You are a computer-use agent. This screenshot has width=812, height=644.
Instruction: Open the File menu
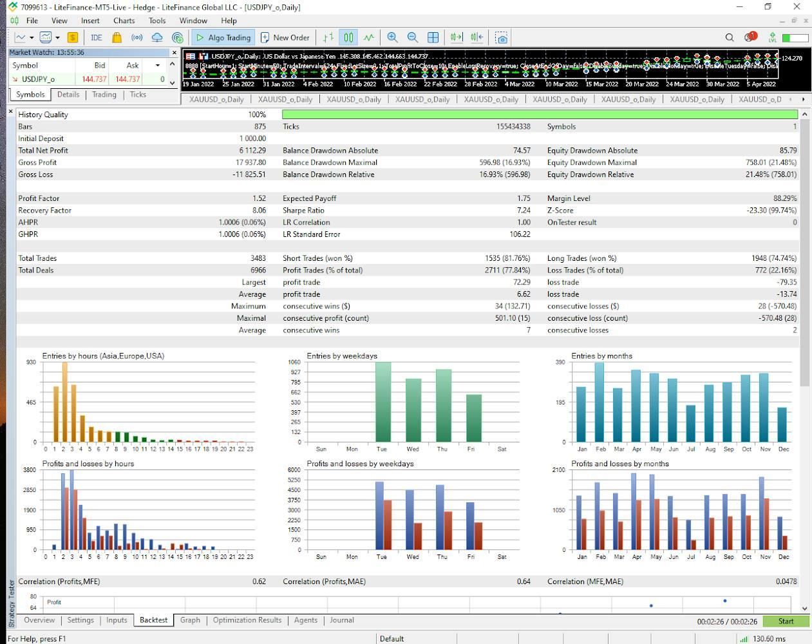32,21
